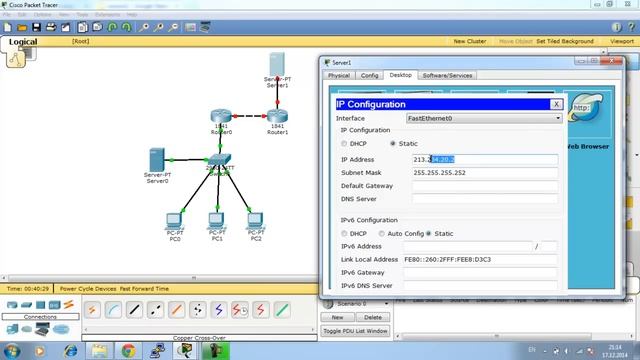The height and width of the screenshot is (360, 640).
Task: Click the third magnifier zoom-out icon
Action: [x=173, y=27]
